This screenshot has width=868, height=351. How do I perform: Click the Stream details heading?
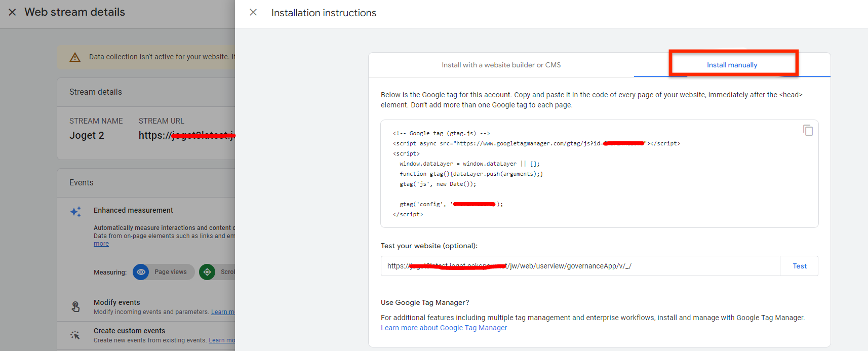coord(96,92)
